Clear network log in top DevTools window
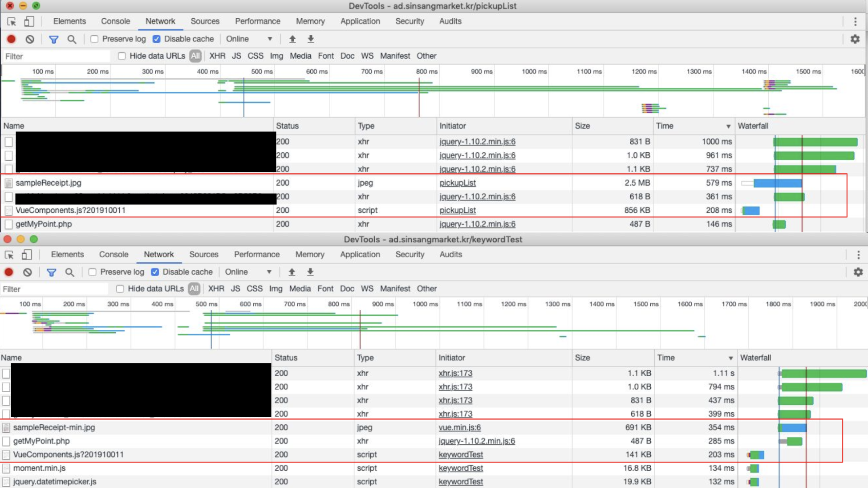The image size is (868, 488). pyautogui.click(x=30, y=39)
